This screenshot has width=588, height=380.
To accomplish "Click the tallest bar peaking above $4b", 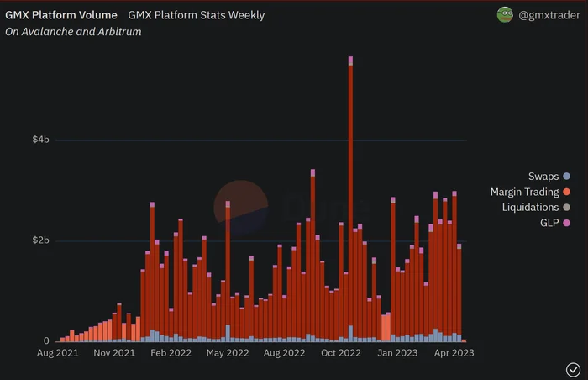I will pyautogui.click(x=350, y=199).
